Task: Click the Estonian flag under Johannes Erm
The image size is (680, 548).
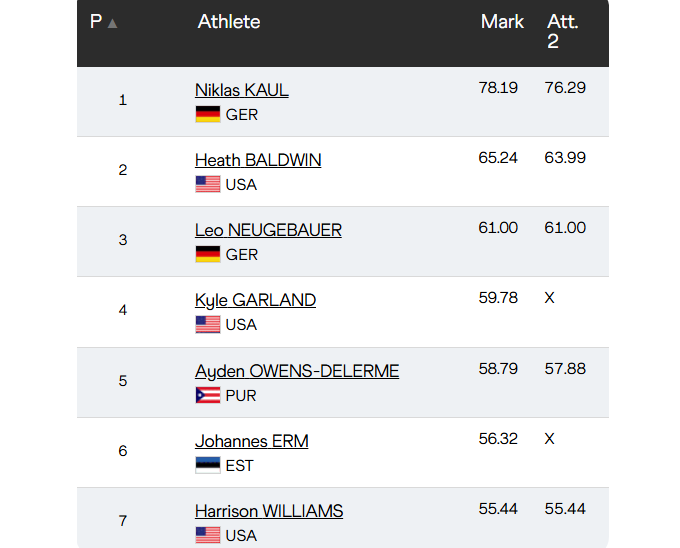Action: (207, 465)
